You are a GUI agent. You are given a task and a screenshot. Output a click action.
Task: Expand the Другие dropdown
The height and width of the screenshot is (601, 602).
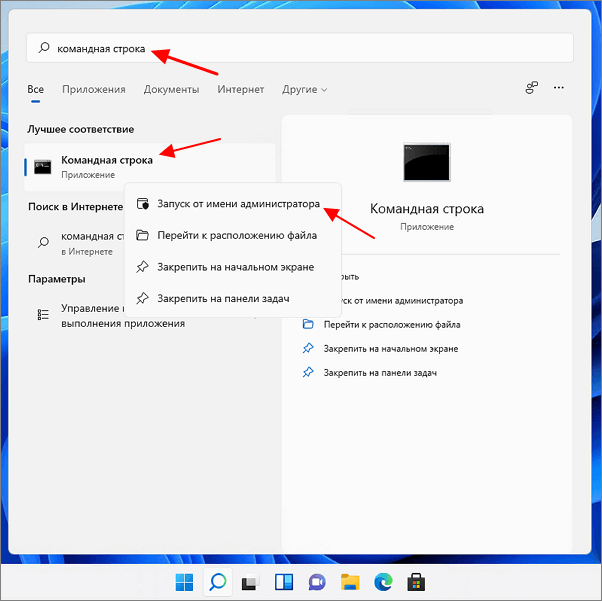[304, 89]
